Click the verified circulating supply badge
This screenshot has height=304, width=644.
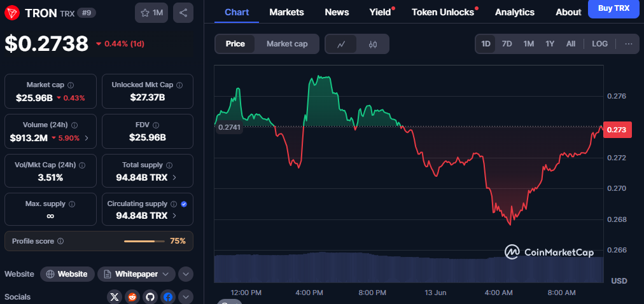click(184, 204)
